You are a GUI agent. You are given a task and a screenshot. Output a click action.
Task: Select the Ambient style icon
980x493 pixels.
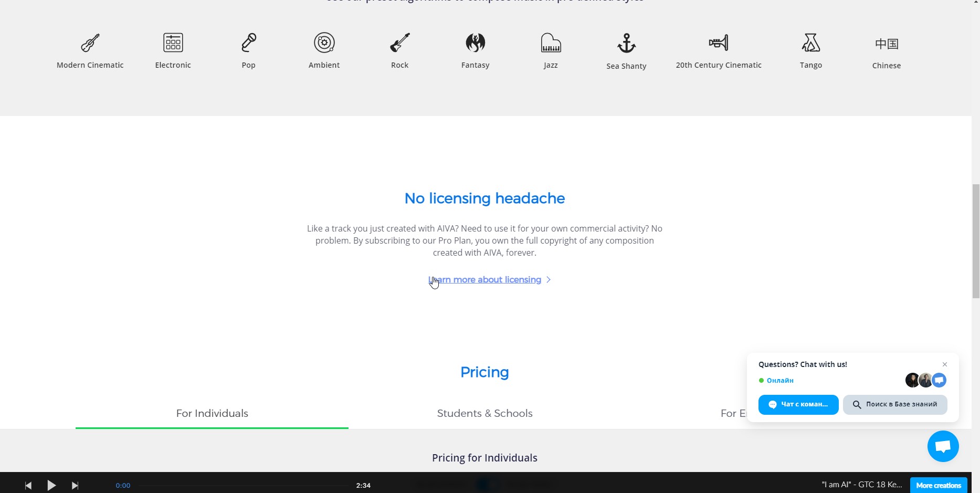coord(324,43)
